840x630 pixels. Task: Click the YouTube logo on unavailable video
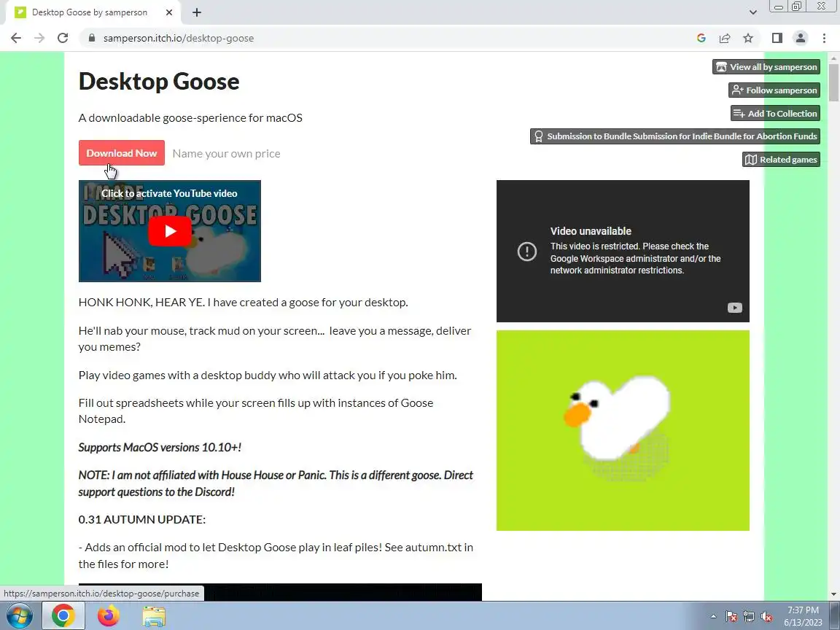(x=734, y=308)
